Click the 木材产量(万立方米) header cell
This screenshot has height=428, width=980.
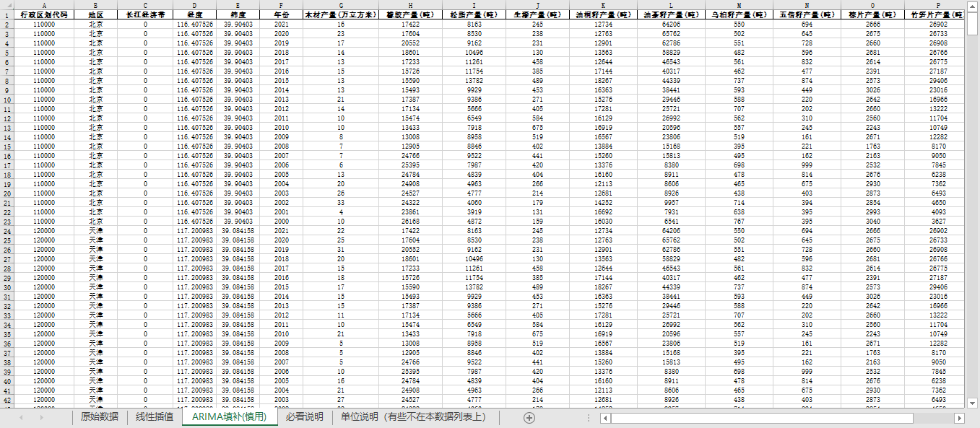tap(341, 14)
